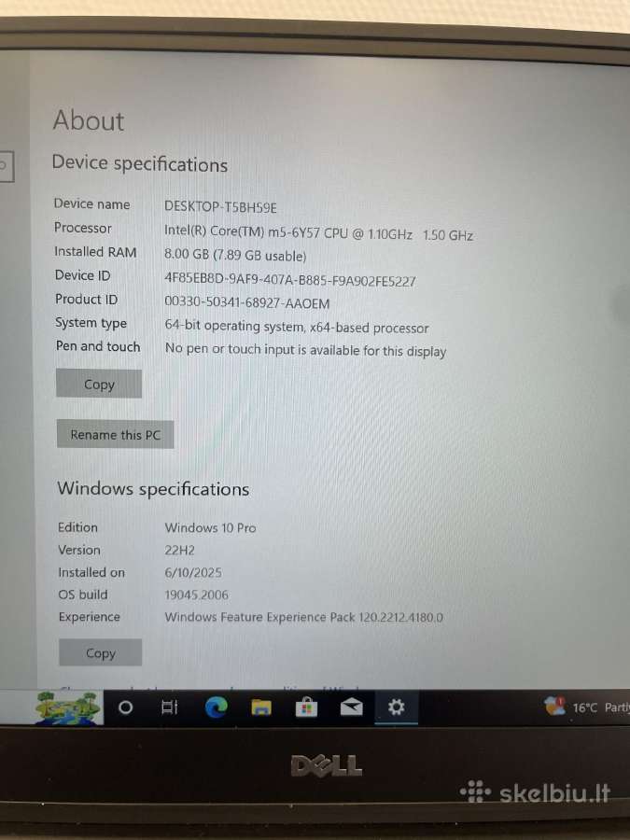Image resolution: width=630 pixels, height=840 pixels.
Task: Launch Microsoft Edge from taskbar
Action: tap(216, 707)
